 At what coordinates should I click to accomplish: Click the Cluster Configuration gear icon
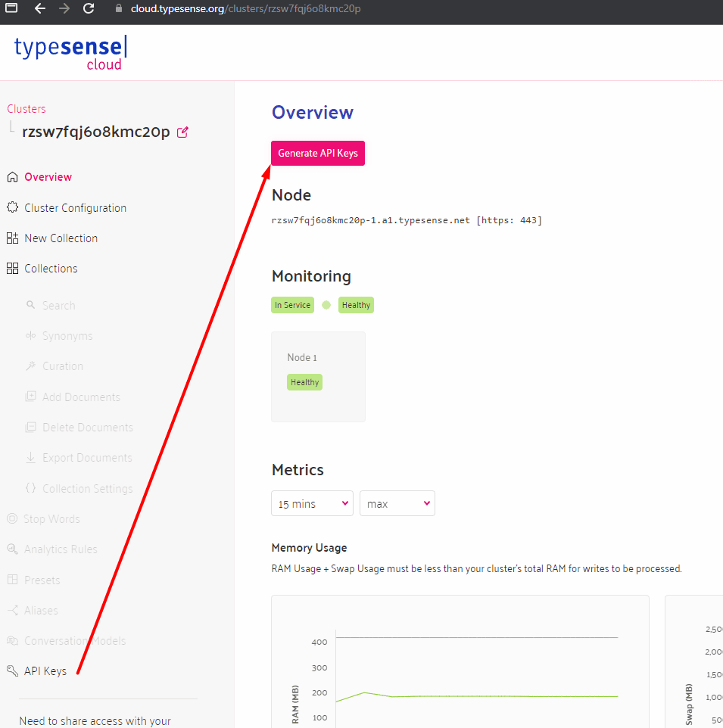click(x=13, y=207)
